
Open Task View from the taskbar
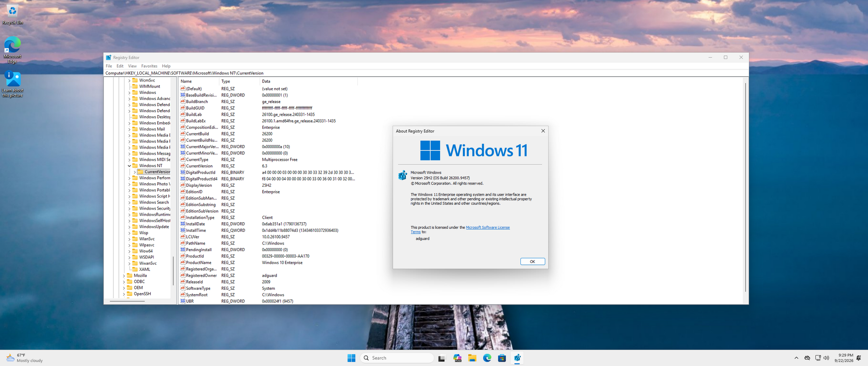point(441,358)
